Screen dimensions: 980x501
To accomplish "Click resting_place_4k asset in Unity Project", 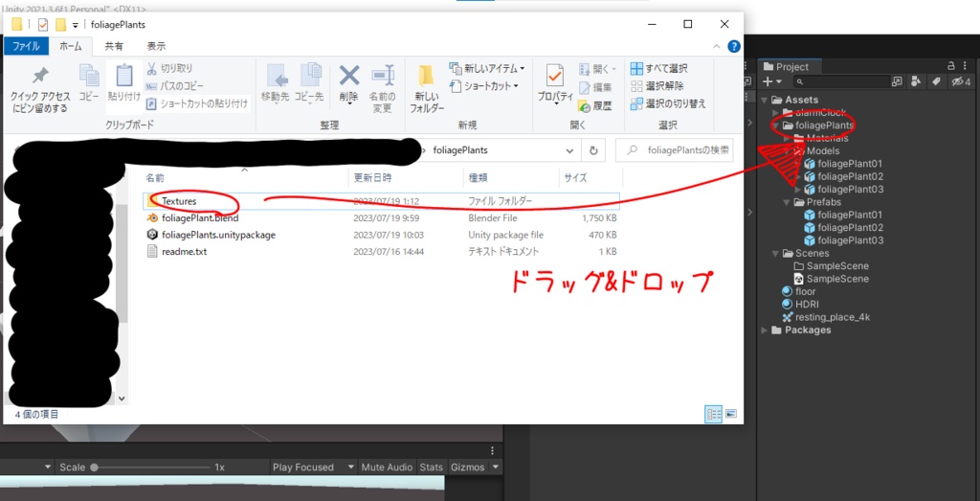I will click(x=826, y=317).
